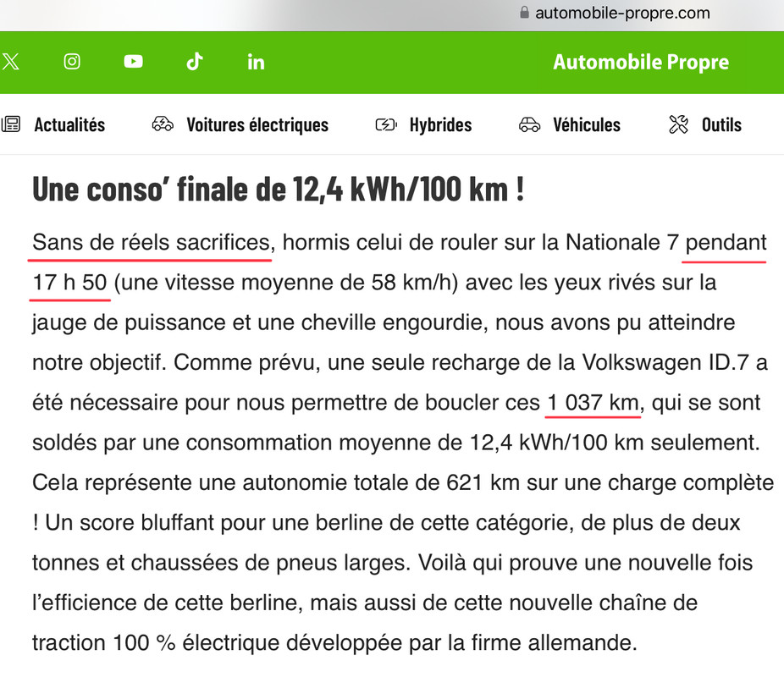Click the electric car icon beside Voitures électriques
The width and height of the screenshot is (784, 677).
tap(163, 124)
